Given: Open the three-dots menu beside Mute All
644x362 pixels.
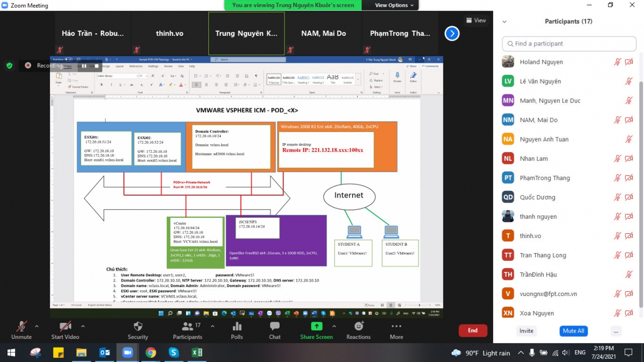Looking at the screenshot, I should (616, 331).
